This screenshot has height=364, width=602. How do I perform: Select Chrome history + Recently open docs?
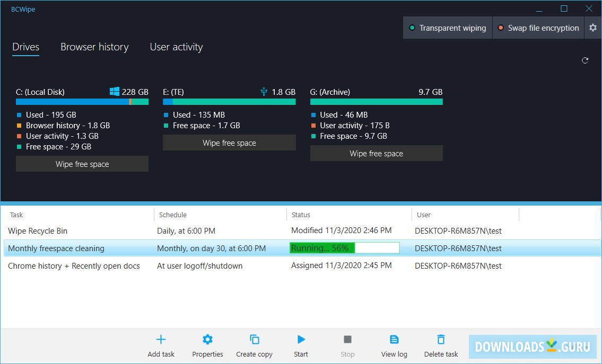[x=74, y=266]
